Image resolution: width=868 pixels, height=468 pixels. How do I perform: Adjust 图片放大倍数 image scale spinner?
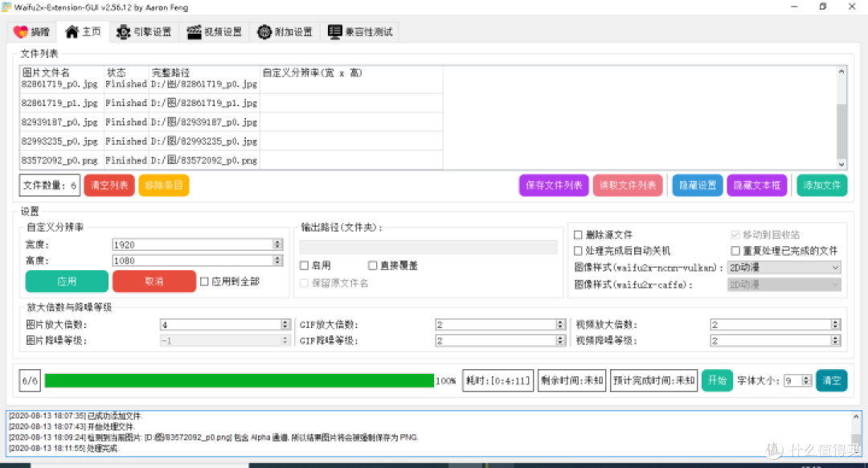point(285,325)
